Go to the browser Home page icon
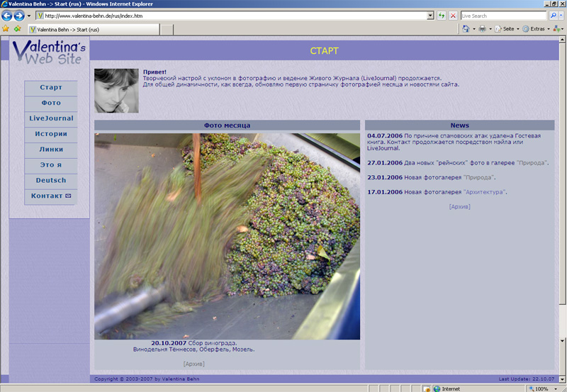Screen dimensions: 567x392 [x=466, y=29]
